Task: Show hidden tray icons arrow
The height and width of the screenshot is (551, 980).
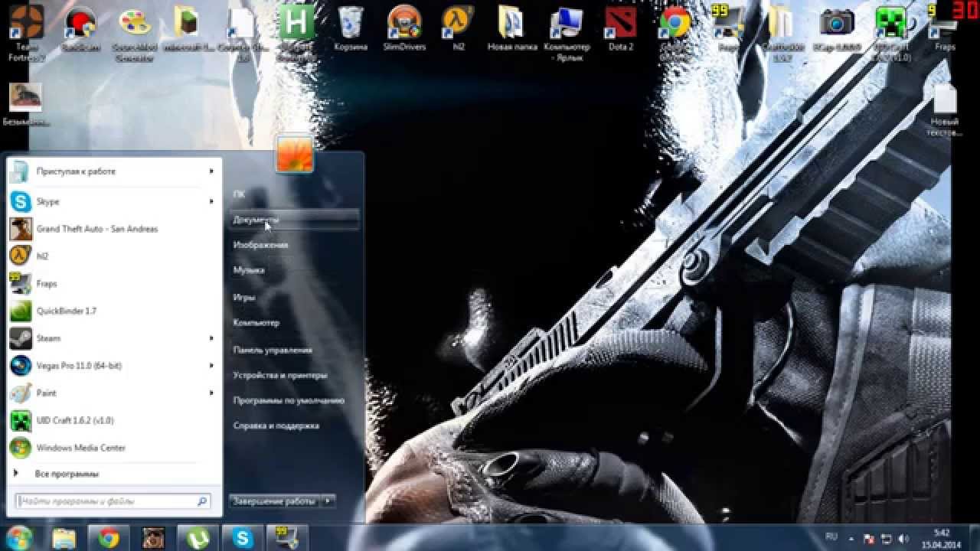Action: pos(852,538)
